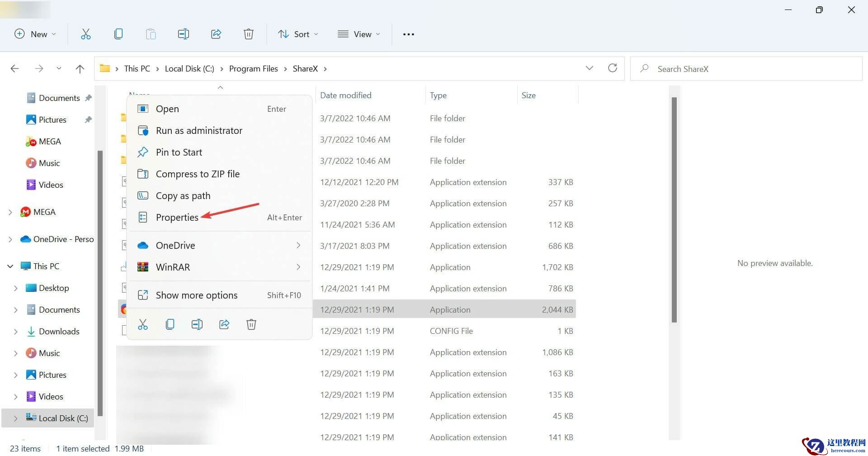This screenshot has width=868, height=456.
Task: Click the Delete trash icon in the top toolbar
Action: coord(248,34)
